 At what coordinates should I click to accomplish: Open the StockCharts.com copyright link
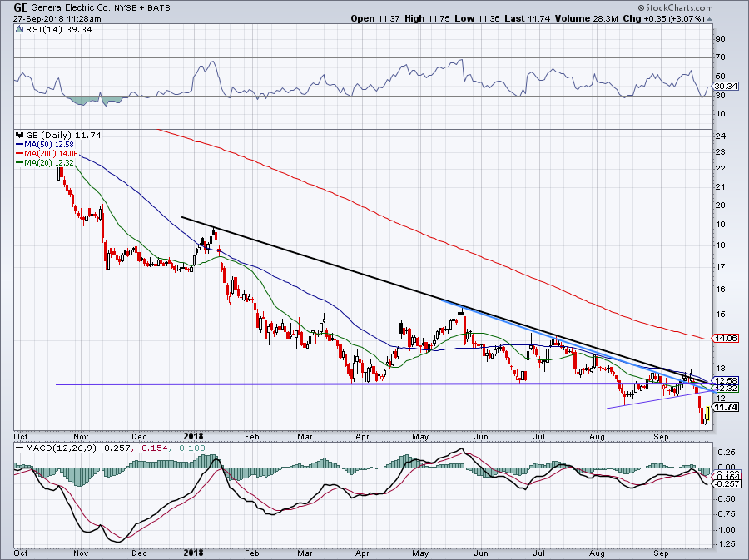[x=675, y=7]
